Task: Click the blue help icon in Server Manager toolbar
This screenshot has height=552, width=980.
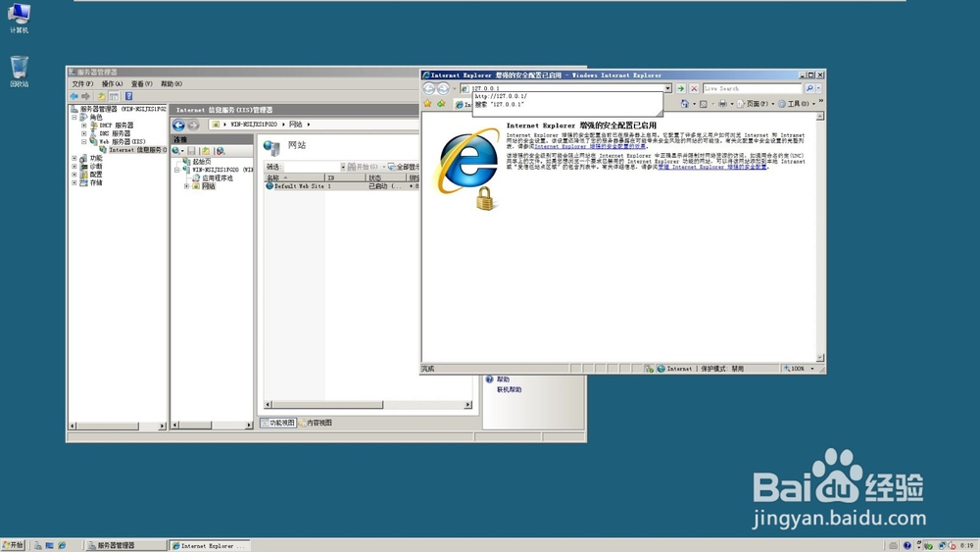Action: (128, 96)
